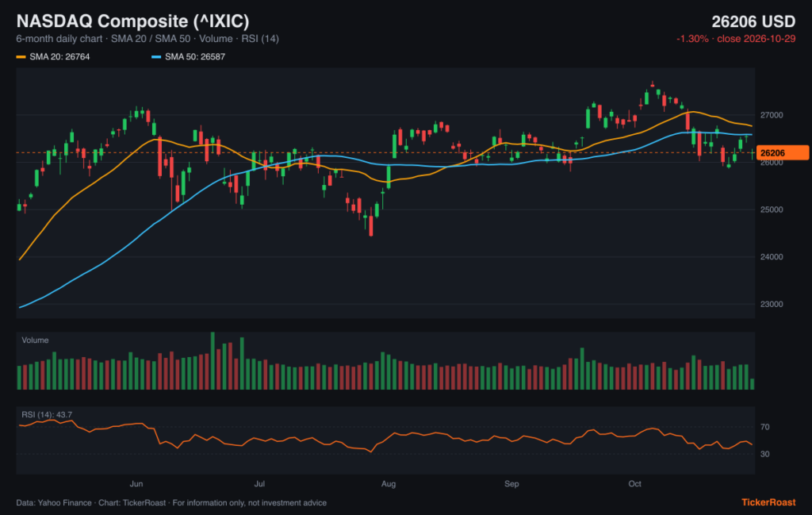Click the Sep date axis label
Image resolution: width=812 pixels, height=515 pixels.
pos(511,484)
